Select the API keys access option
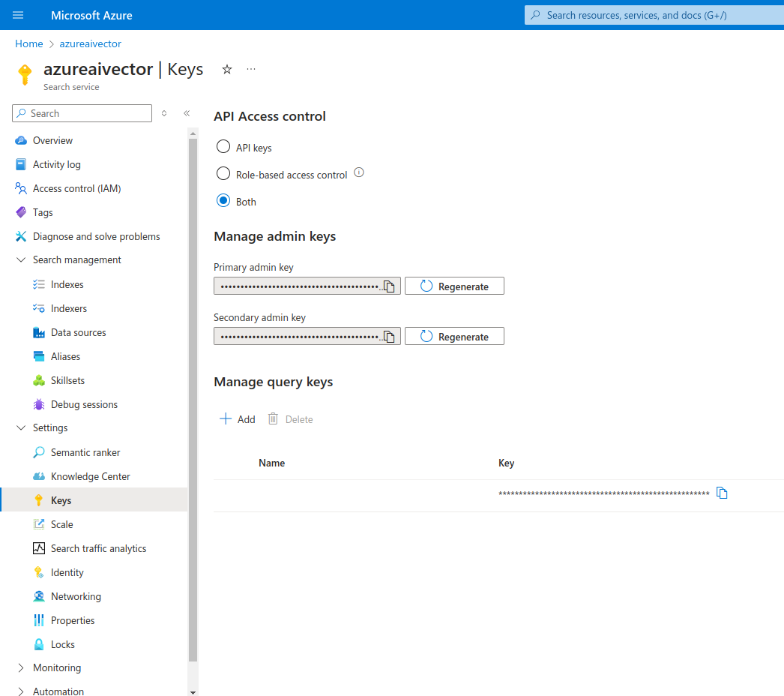Screen dimensions: 784x696 coord(223,147)
